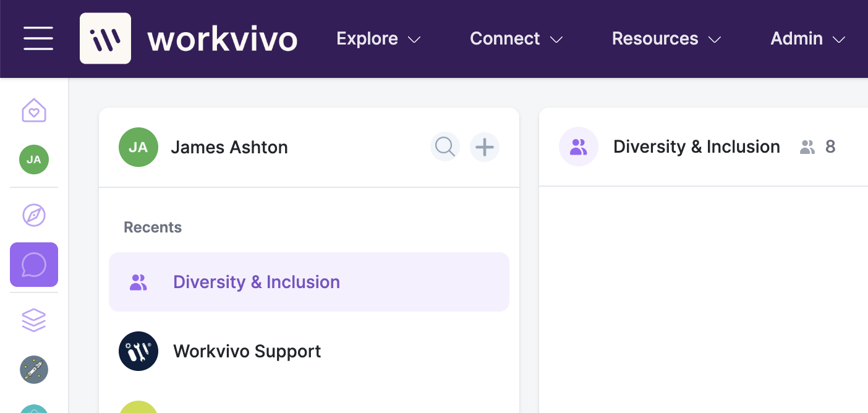Viewport: 868px width, 413px height.
Task: Click the James Ashton name in chat panel
Action: click(229, 147)
